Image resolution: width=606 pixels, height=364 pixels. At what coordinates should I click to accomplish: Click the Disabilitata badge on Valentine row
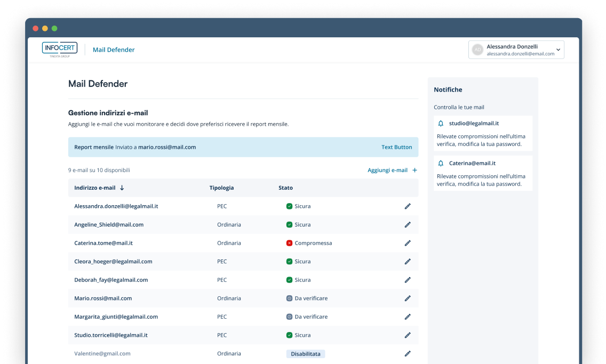tap(305, 354)
